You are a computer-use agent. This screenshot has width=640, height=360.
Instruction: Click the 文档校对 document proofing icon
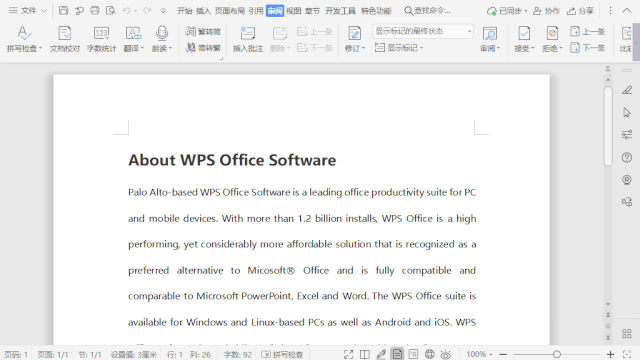point(65,33)
